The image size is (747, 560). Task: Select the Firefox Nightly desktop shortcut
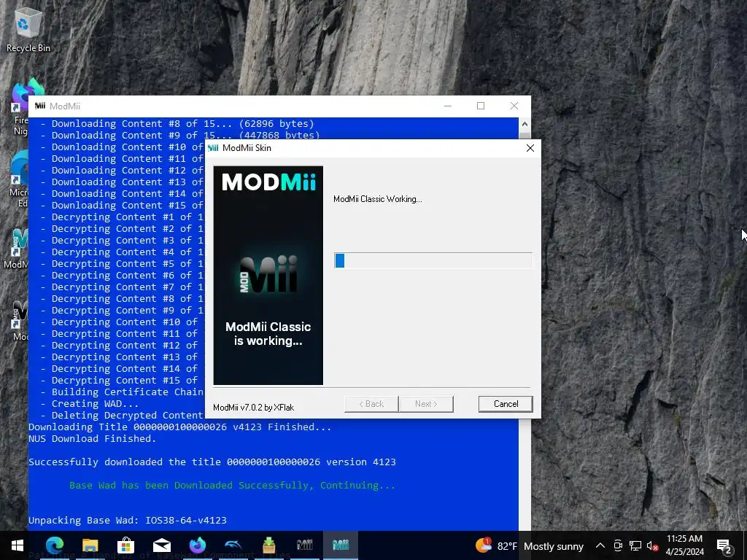[21, 109]
